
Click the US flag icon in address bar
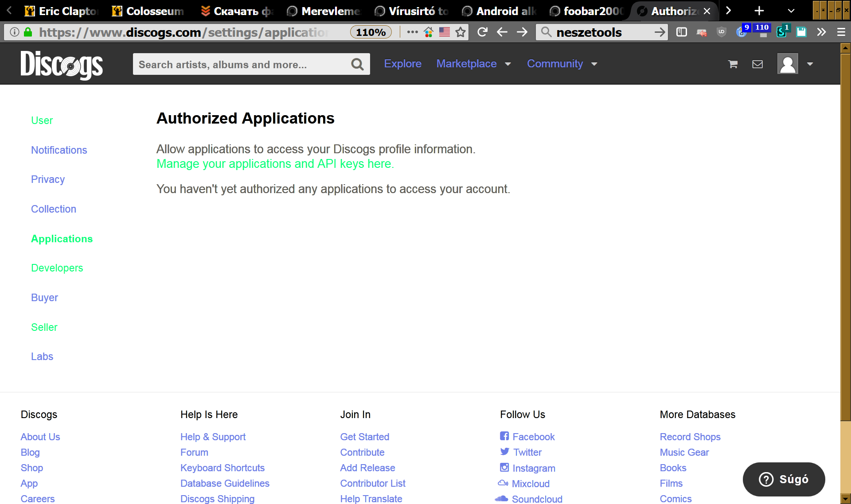pos(445,32)
